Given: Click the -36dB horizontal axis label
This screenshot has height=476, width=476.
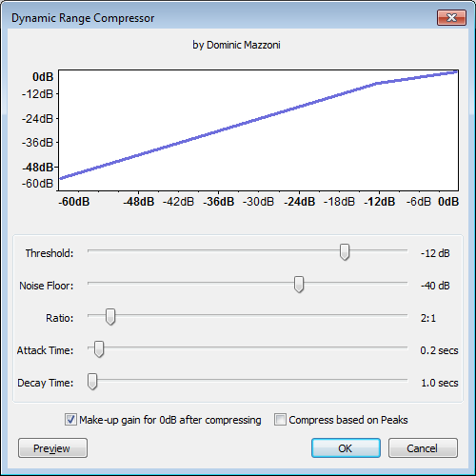Looking at the screenshot, I should [219, 202].
